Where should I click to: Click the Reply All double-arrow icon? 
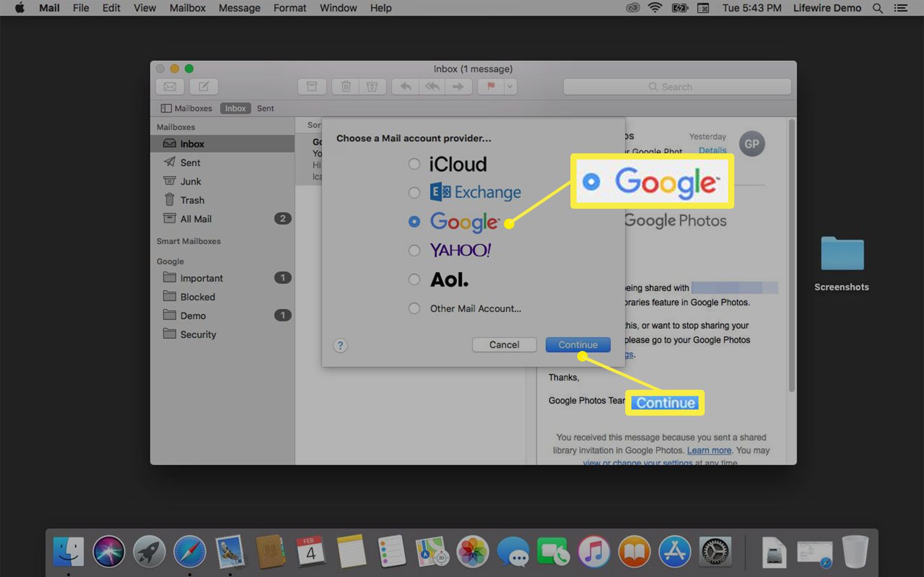pos(432,87)
